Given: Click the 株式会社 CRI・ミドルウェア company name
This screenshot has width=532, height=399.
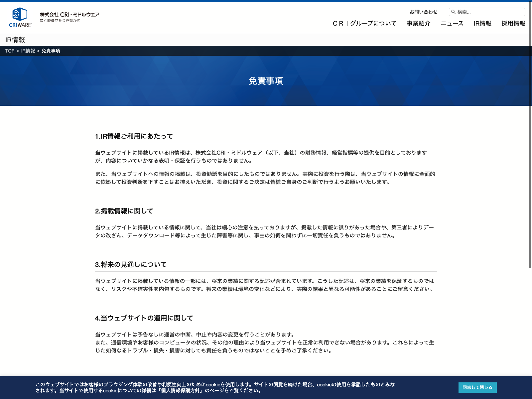Looking at the screenshot, I should 69,15.
